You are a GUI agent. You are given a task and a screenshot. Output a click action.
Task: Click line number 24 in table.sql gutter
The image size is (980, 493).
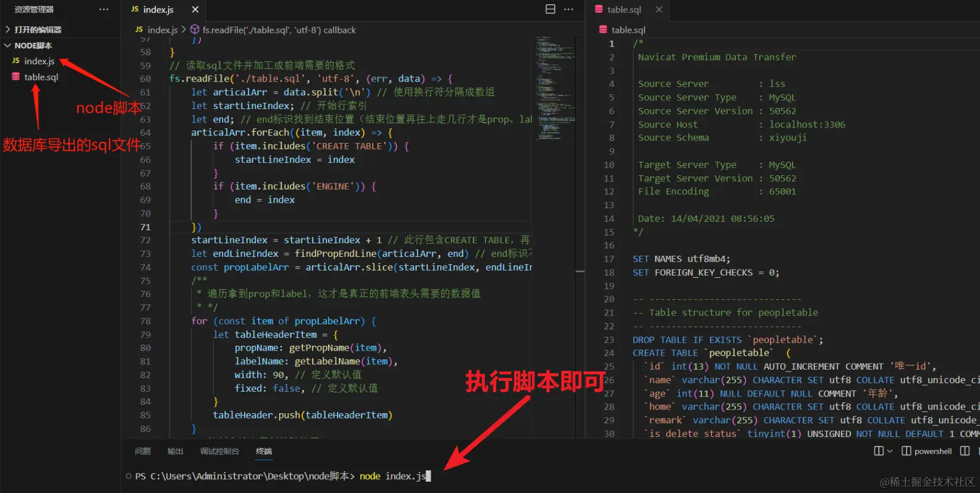point(608,353)
